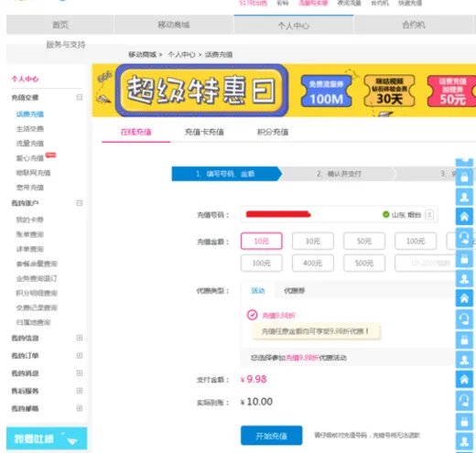The width and height of the screenshot is (476, 453).
Task: Click the custom amount input next to 500元
Action: tap(425, 263)
